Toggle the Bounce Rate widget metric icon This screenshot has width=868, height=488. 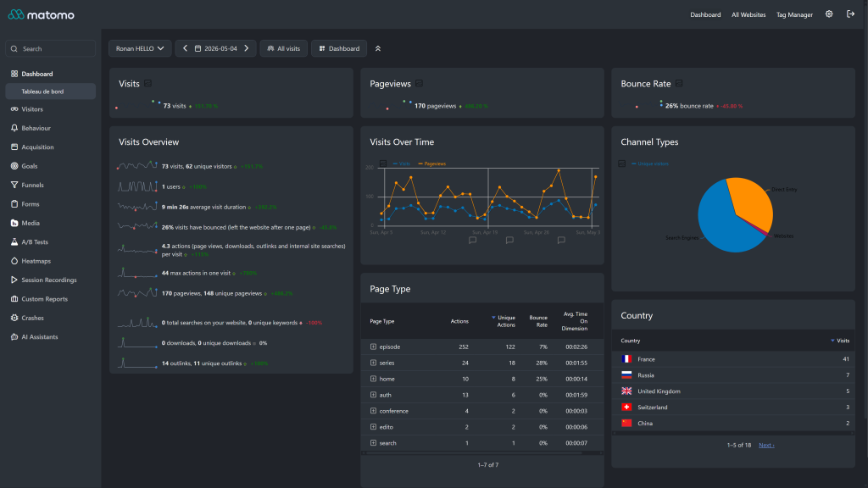pyautogui.click(x=679, y=84)
